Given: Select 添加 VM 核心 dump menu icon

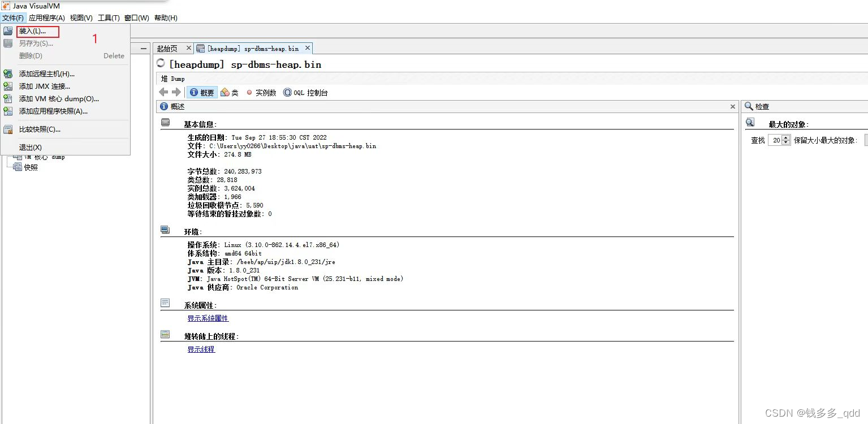Looking at the screenshot, I should 8,98.
